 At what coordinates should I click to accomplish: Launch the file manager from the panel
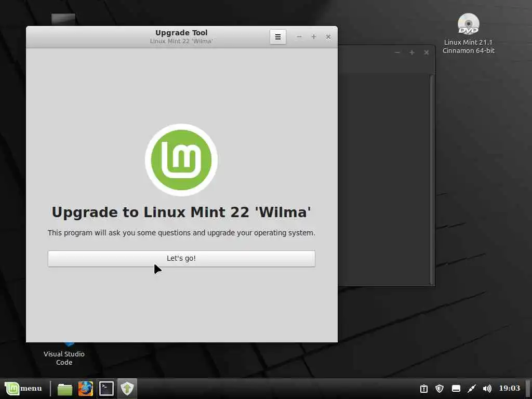click(x=64, y=389)
